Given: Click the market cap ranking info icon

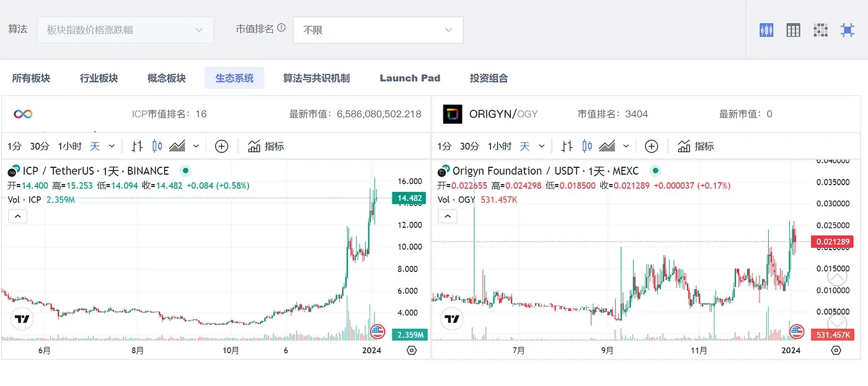Looking at the screenshot, I should 281,27.
